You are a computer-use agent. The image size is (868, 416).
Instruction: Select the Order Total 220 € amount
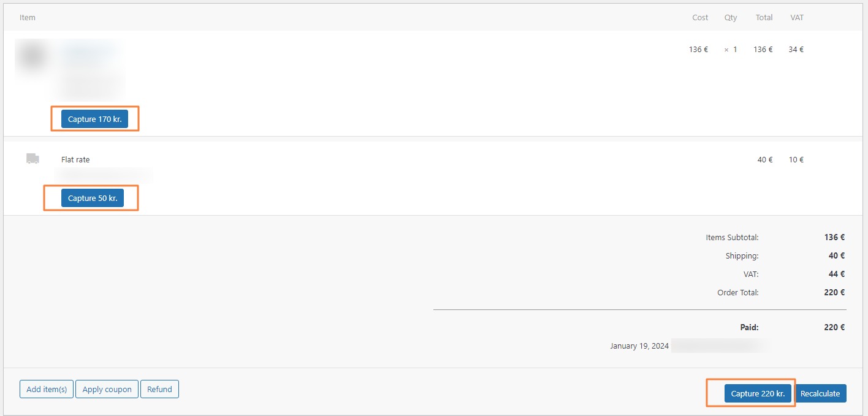coord(834,292)
